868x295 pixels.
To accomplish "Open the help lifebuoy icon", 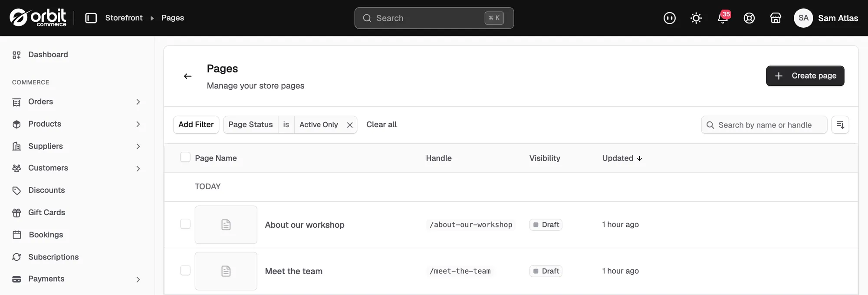I will pos(749,18).
